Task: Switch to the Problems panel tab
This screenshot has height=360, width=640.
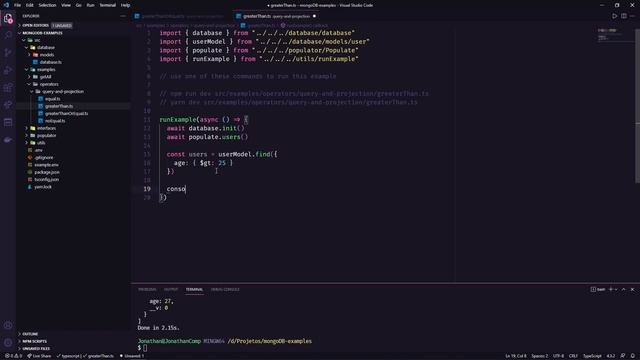Action: (147, 289)
